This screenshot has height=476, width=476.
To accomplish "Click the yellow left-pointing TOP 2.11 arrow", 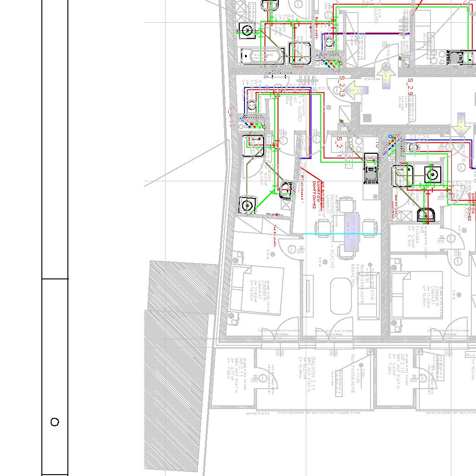I will (x=357, y=91).
